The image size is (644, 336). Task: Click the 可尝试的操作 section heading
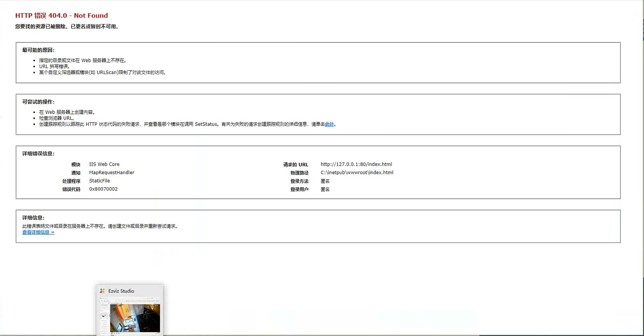(38, 102)
